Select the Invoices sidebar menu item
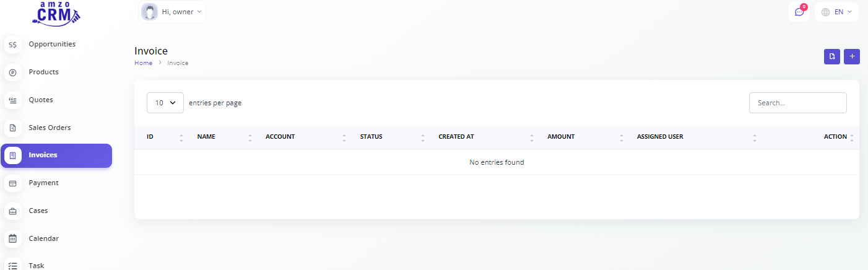Image resolution: width=868 pixels, height=270 pixels. tap(56, 155)
